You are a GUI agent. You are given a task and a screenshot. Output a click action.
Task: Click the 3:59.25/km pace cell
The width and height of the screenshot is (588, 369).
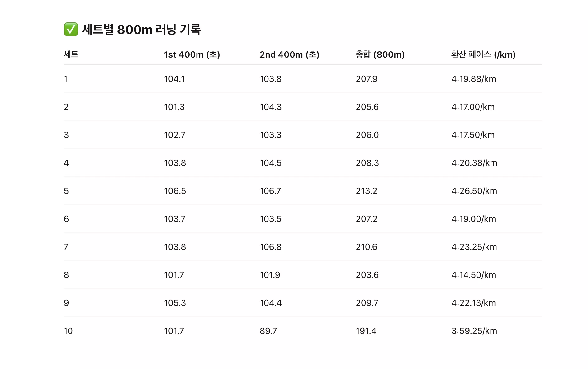click(x=474, y=331)
